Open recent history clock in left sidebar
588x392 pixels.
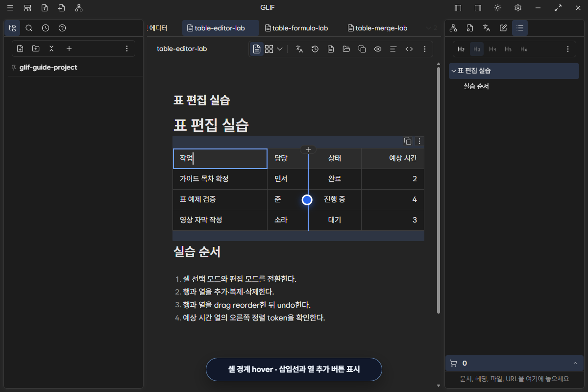(x=46, y=28)
